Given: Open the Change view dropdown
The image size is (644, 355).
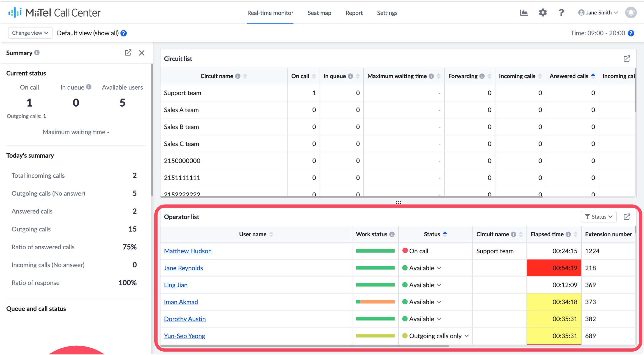Looking at the screenshot, I should (x=30, y=33).
